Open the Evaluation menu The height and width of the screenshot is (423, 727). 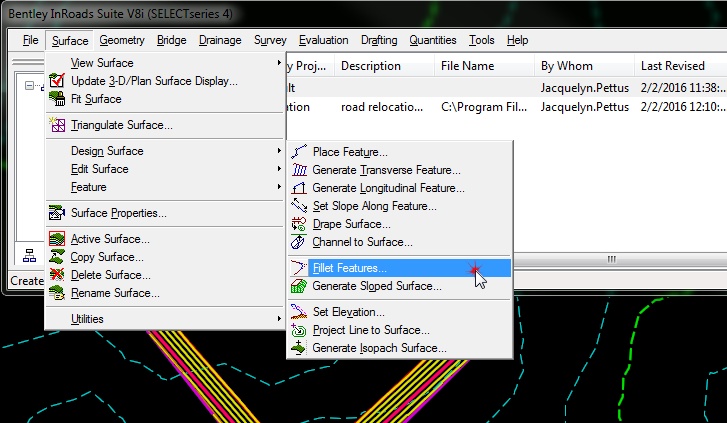coord(324,40)
